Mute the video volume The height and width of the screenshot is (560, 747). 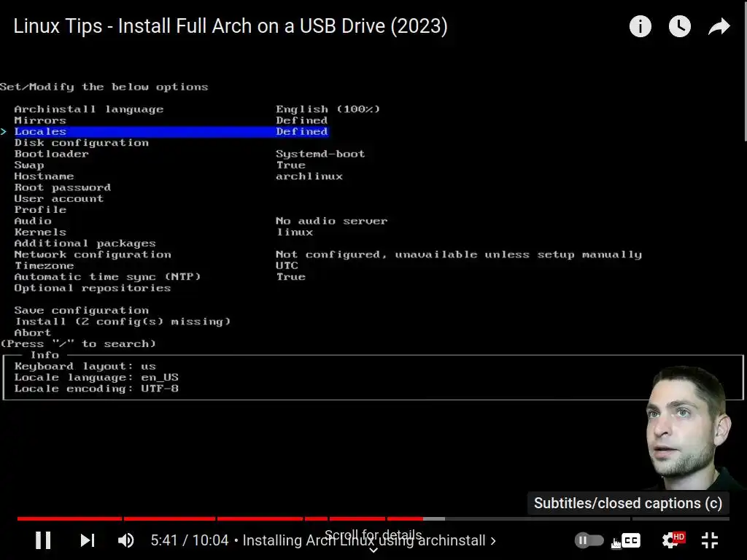(125, 540)
